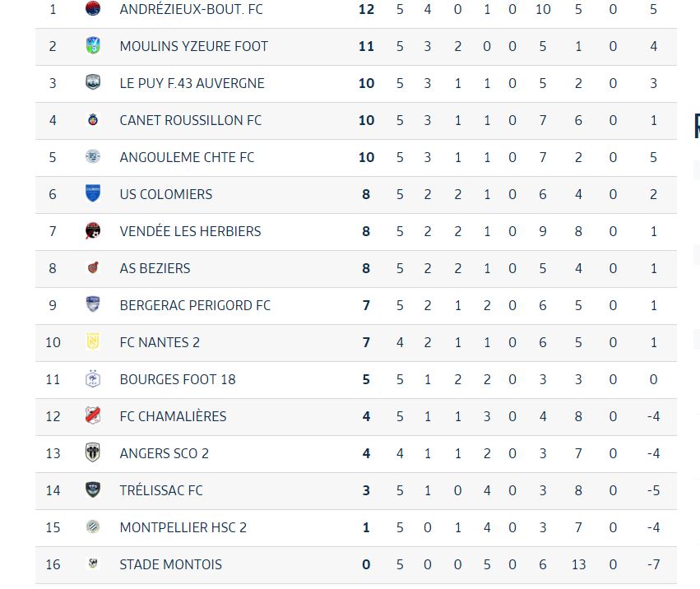This screenshot has height=589, width=700.
Task: Click the Angers SCO 2 striped badge
Action: (93, 452)
